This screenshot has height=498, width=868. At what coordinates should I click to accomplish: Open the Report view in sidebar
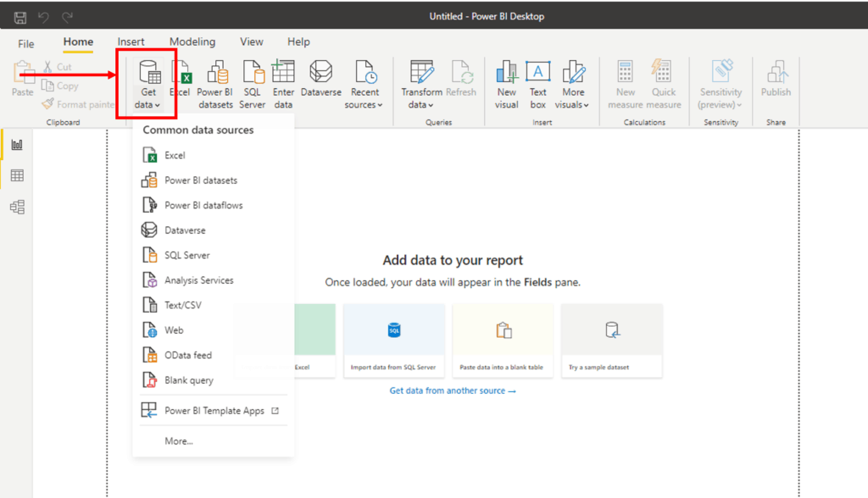pos(17,145)
